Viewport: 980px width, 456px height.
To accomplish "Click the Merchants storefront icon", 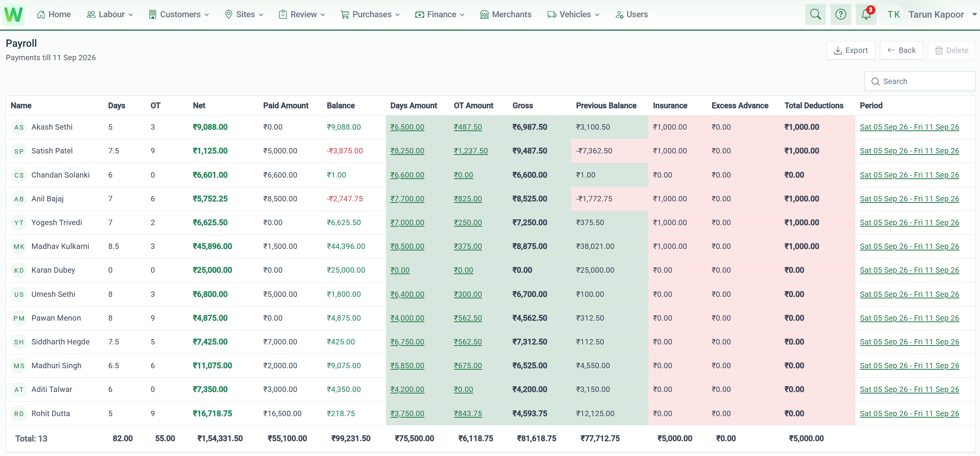I will (x=484, y=15).
